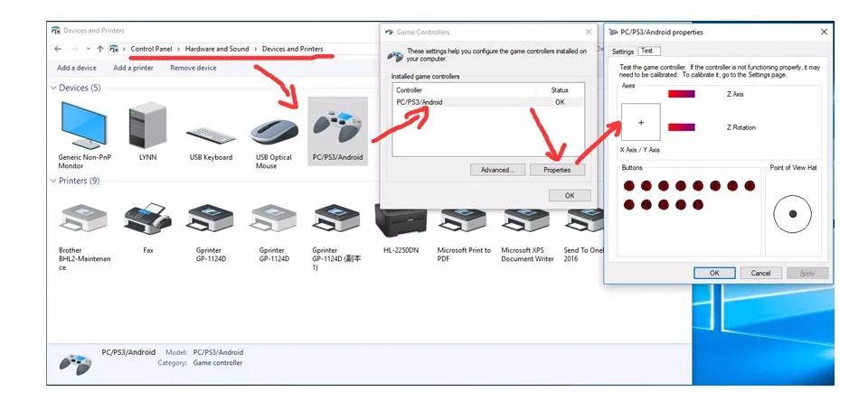Switch to the Test tab
This screenshot has height=401, width=868.
(647, 51)
